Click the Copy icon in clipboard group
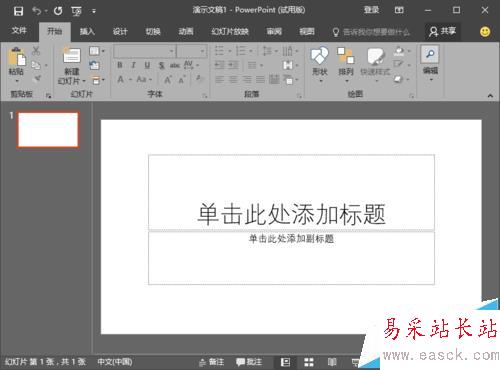Screen dimensions: 500x370 click(36, 65)
